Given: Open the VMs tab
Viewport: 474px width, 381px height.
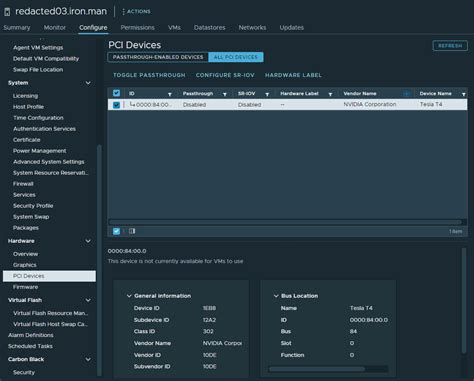Looking at the screenshot, I should pyautogui.click(x=174, y=28).
